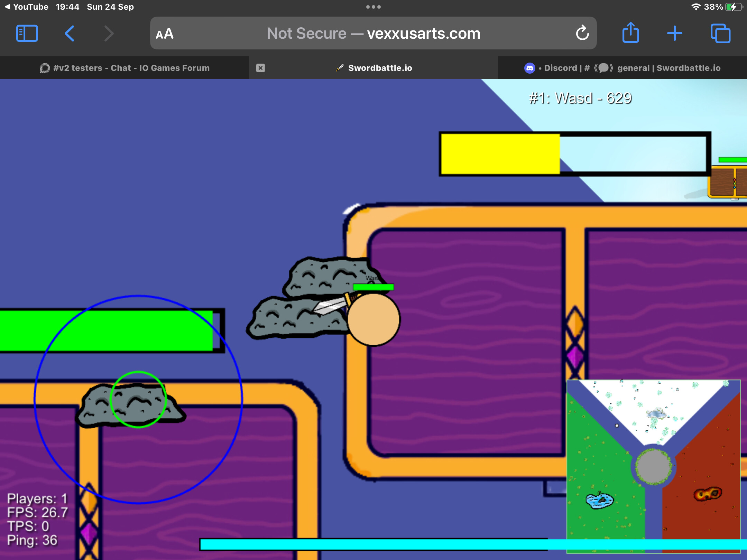Reload the vexxusarts.com page
The image size is (747, 560).
[x=582, y=33]
